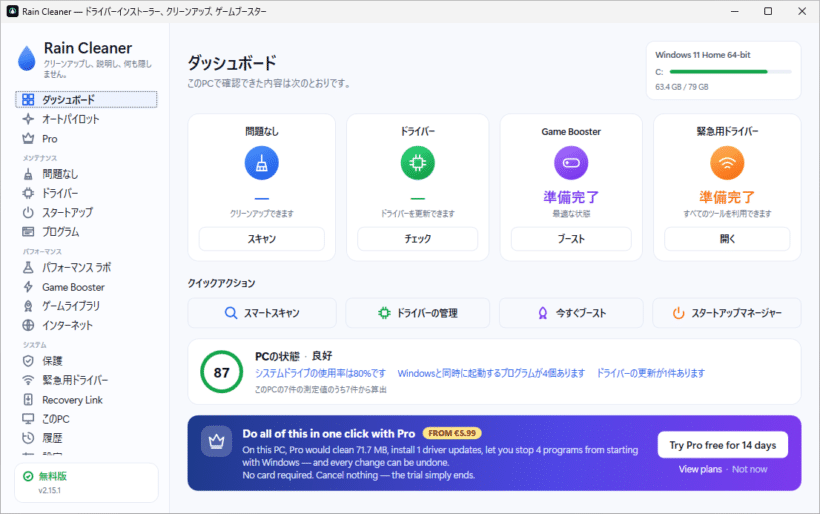Click the green chip icon on ドライバー card
Screen dimensions: 820x514
tap(417, 163)
